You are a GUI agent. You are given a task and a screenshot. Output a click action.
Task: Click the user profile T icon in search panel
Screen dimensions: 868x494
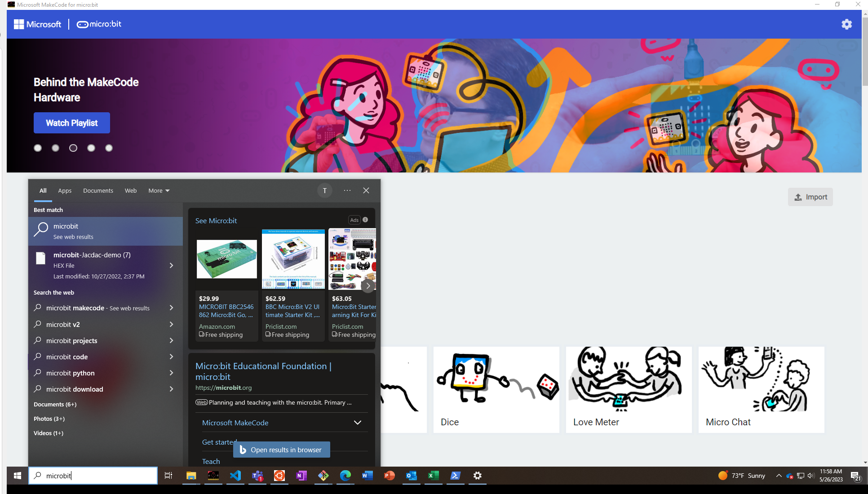point(324,190)
